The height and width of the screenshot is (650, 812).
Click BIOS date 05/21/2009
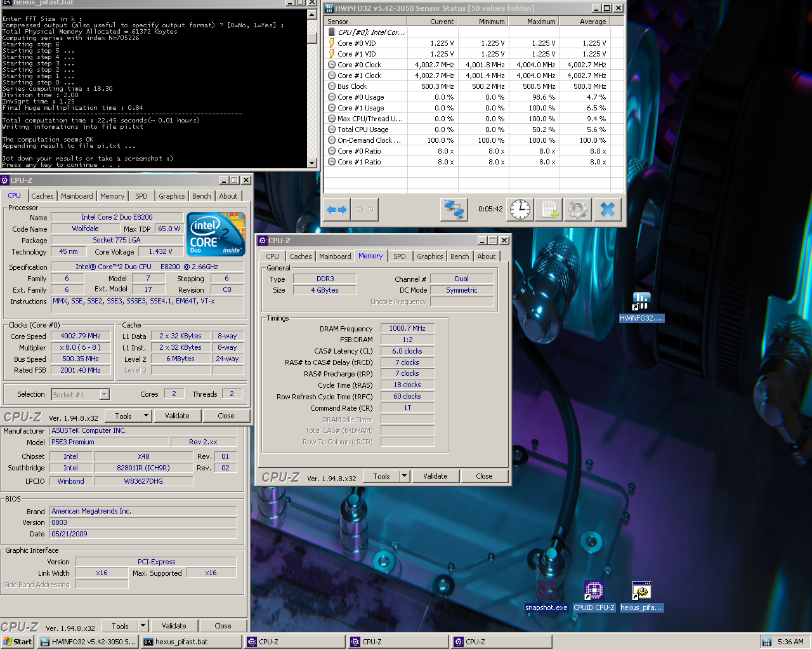tap(143, 534)
